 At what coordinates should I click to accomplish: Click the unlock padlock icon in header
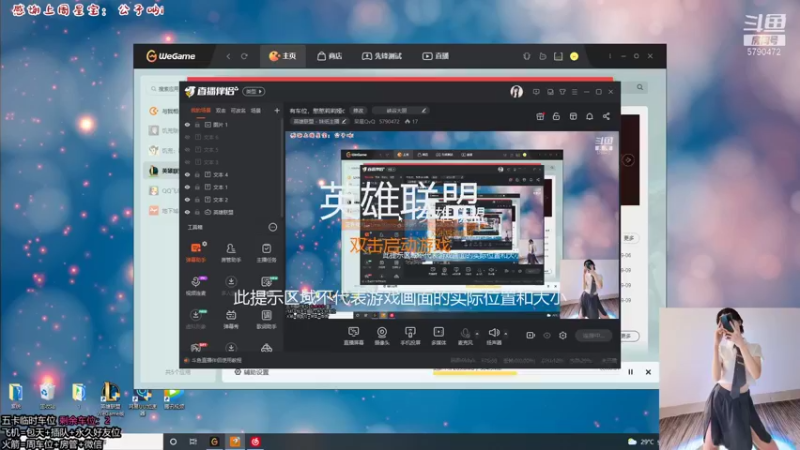click(x=556, y=116)
